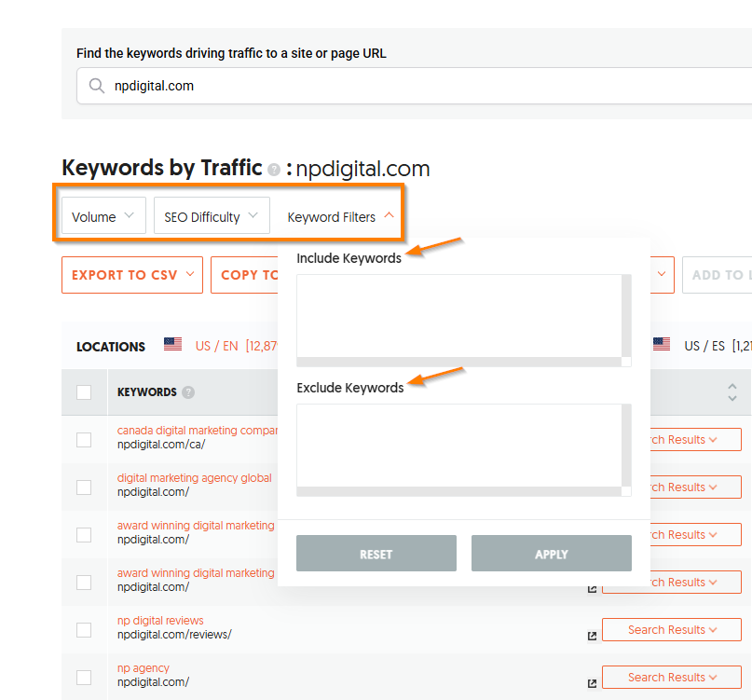Open first award winning digital marketing link
The width and height of the screenshot is (752, 700).
click(196, 526)
